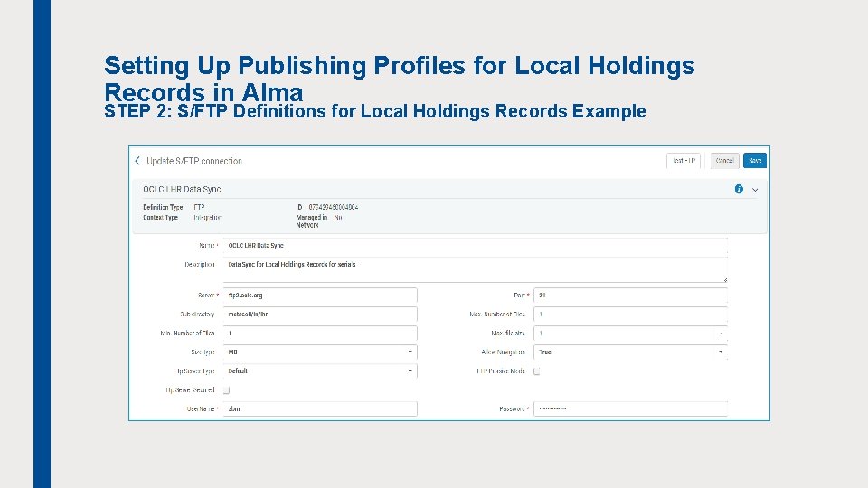This screenshot has height=488, width=868.
Task: Edit the Description text area
Action: tap(475, 269)
